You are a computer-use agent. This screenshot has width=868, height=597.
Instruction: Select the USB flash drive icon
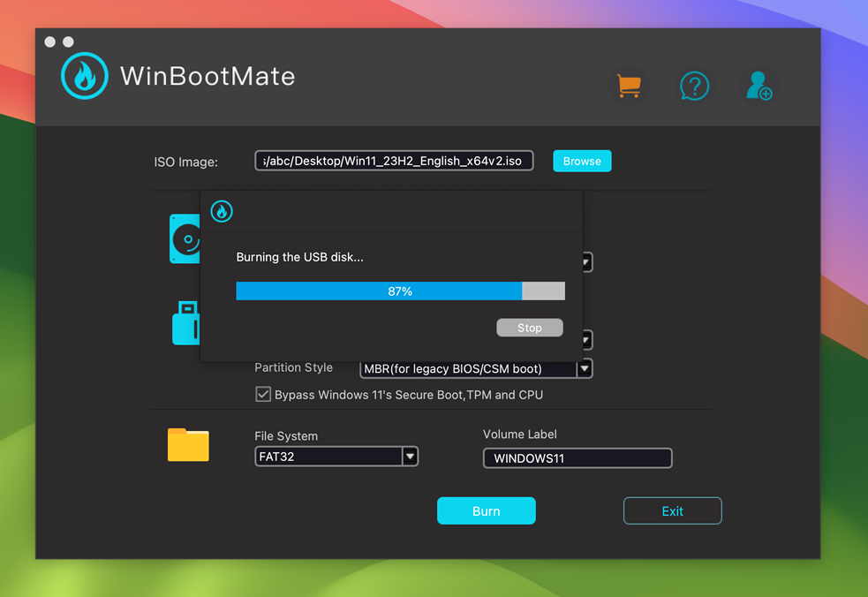[185, 323]
